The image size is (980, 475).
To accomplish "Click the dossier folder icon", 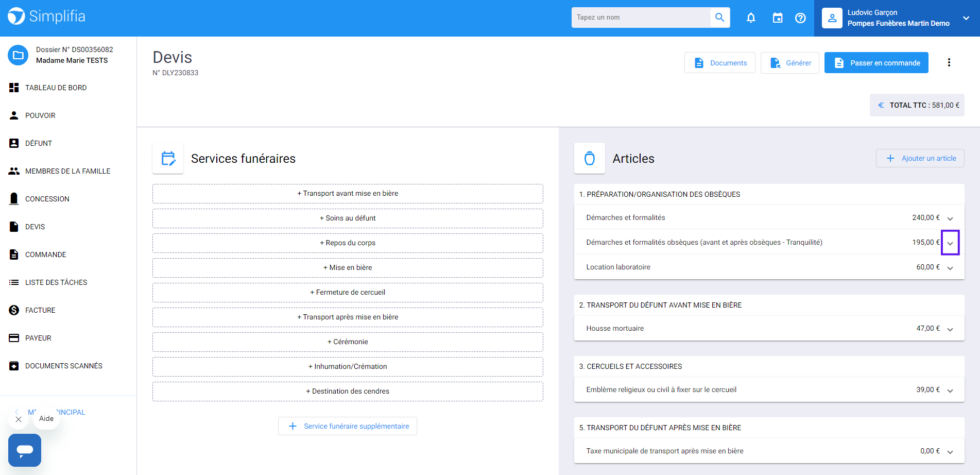I will click(18, 55).
